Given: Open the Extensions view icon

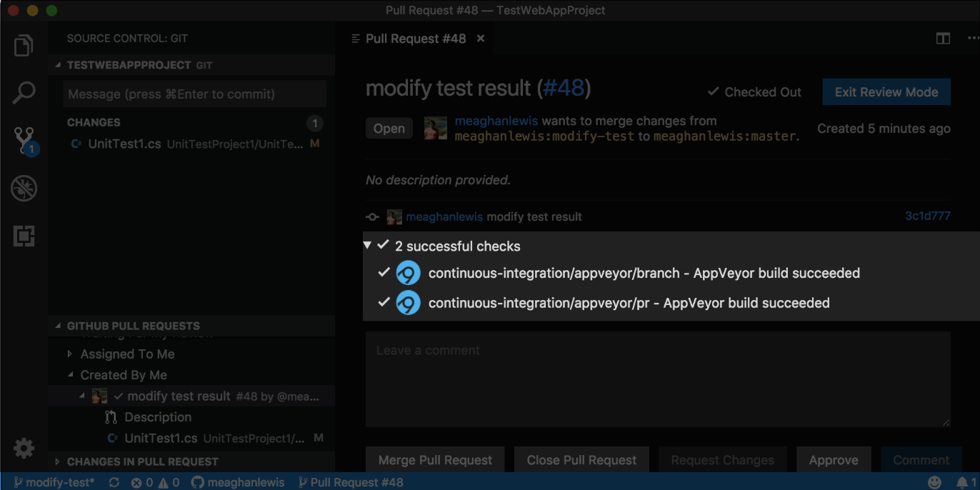Looking at the screenshot, I should (24, 236).
